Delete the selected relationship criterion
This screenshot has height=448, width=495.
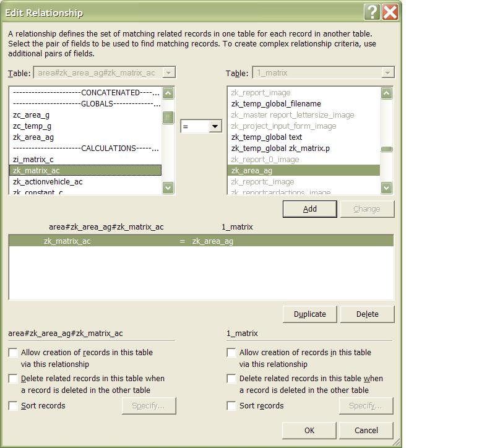[x=367, y=314]
